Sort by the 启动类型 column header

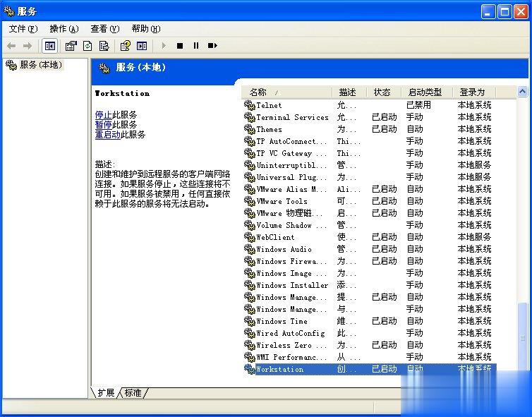tap(427, 92)
